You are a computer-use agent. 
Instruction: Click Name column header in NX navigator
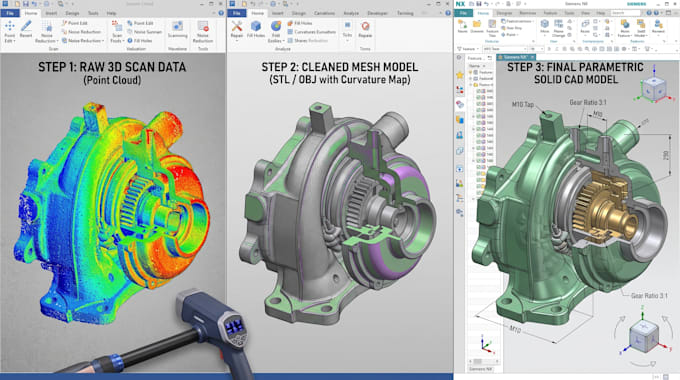pos(475,66)
